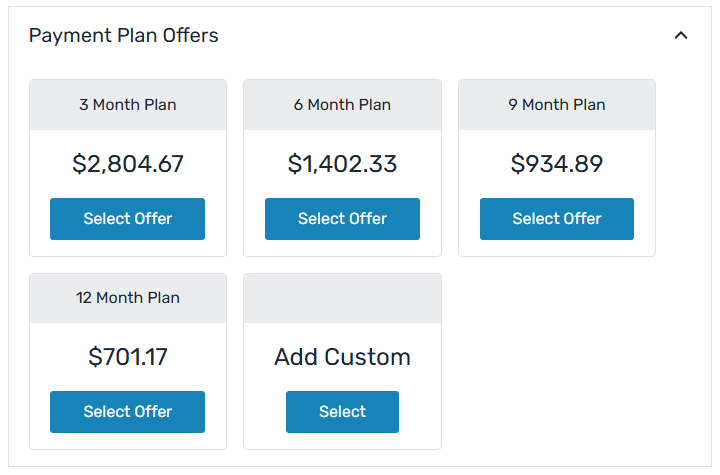Screen dimensions: 720x475
Task: Click the Add Custom heading text
Action: tap(342, 357)
